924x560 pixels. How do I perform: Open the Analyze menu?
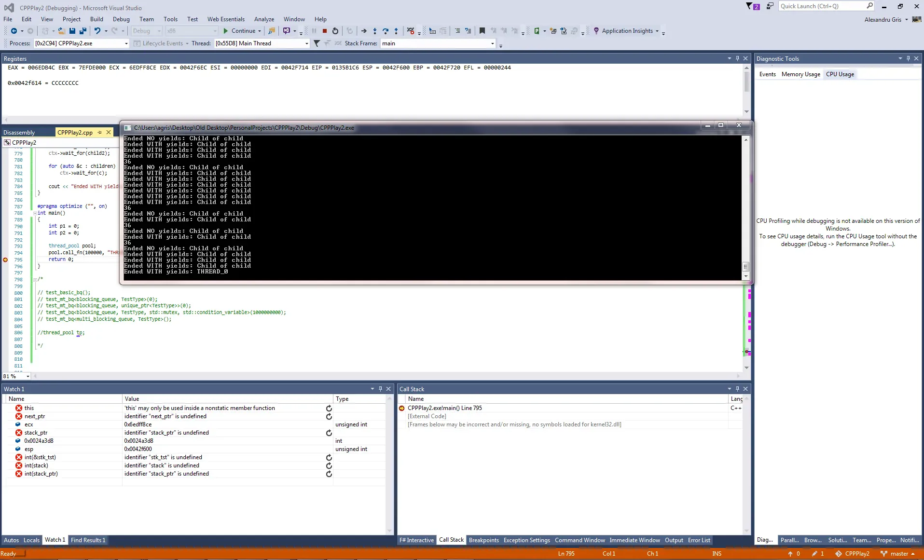click(264, 19)
